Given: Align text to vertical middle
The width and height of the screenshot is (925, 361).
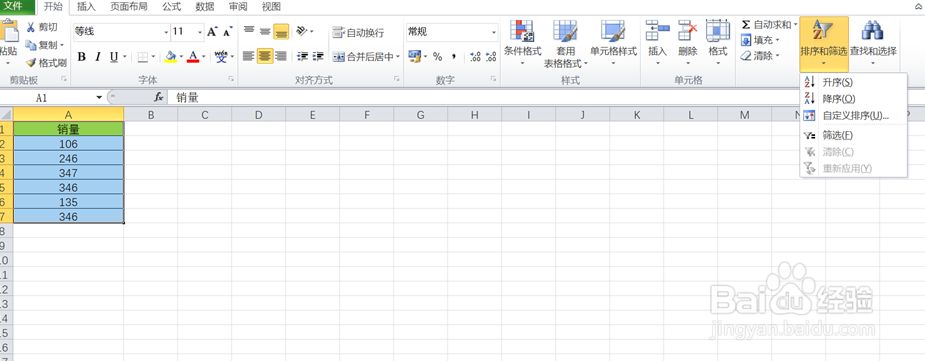Looking at the screenshot, I should (265, 31).
